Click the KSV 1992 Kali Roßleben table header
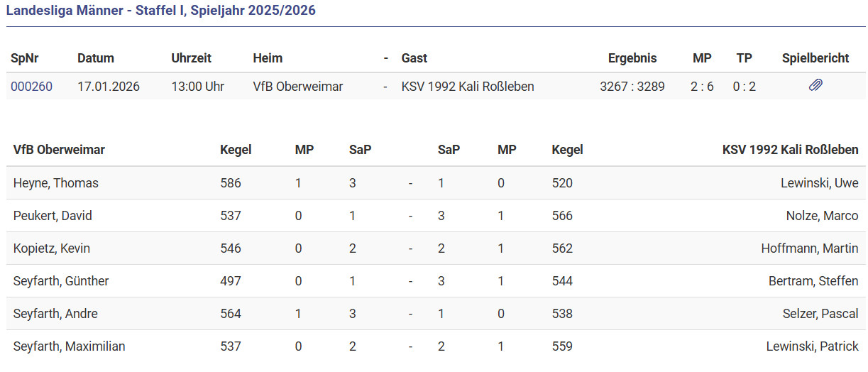 [x=790, y=150]
